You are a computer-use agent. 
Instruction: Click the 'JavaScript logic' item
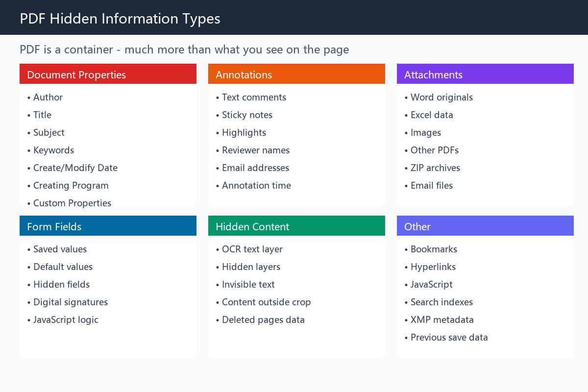63,319
